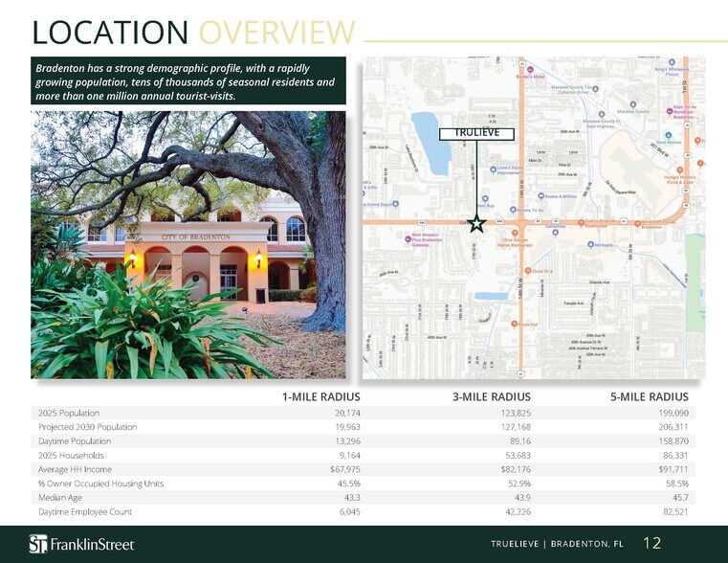The width and height of the screenshot is (728, 563).
Task: Click the '2025 Population' row label
Action: (x=69, y=413)
